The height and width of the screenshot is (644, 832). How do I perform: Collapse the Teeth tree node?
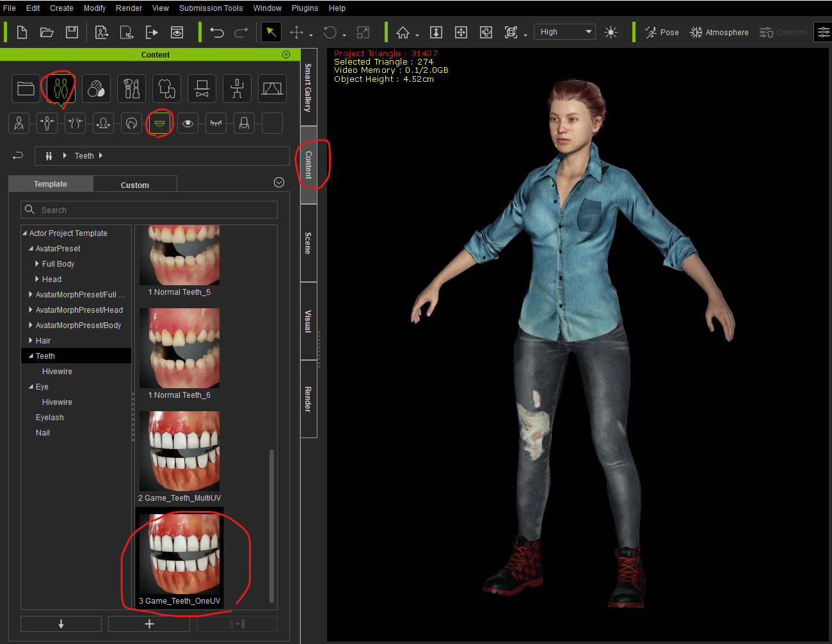[x=31, y=356]
